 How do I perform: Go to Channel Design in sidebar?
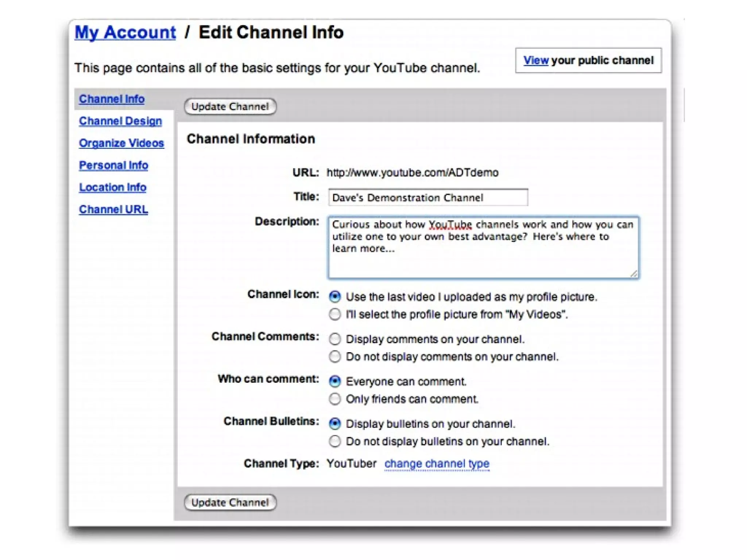[x=120, y=121]
